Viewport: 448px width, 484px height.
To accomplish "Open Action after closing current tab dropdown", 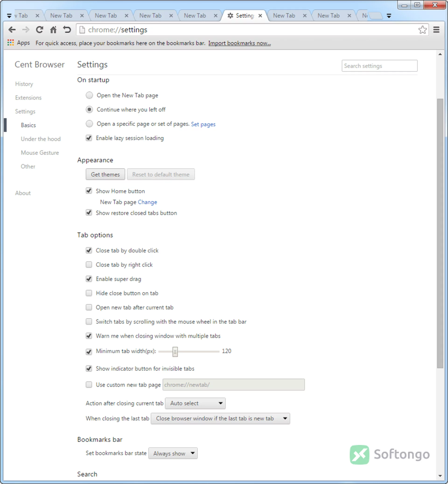I will click(x=195, y=403).
